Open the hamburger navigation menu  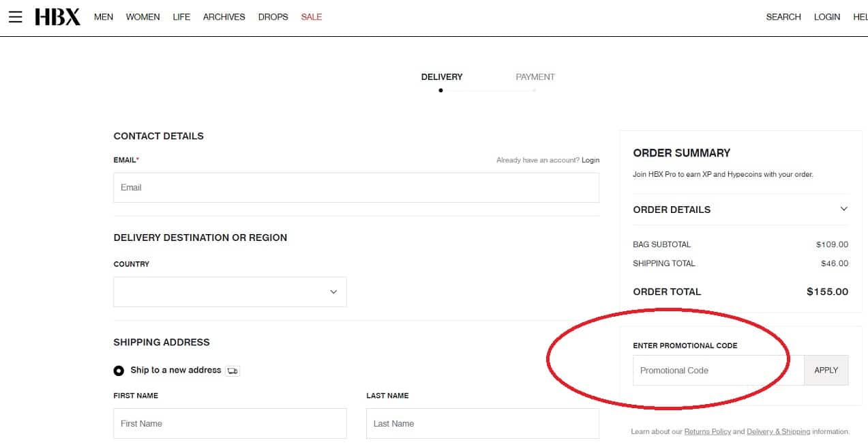[x=15, y=17]
